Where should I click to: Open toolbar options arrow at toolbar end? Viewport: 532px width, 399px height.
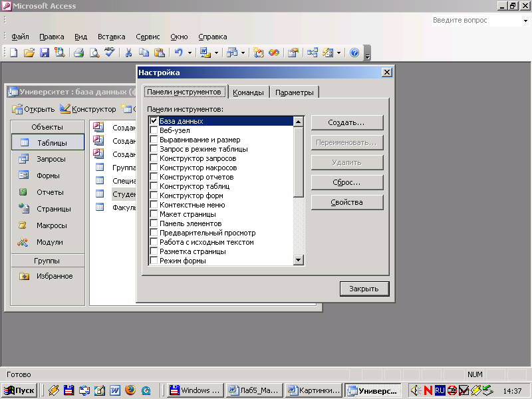click(x=367, y=54)
